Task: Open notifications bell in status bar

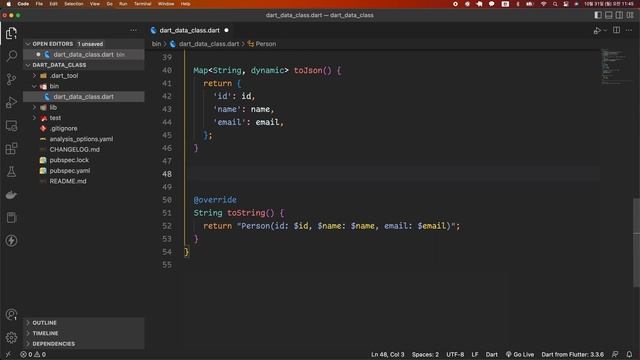Action: coord(629,354)
